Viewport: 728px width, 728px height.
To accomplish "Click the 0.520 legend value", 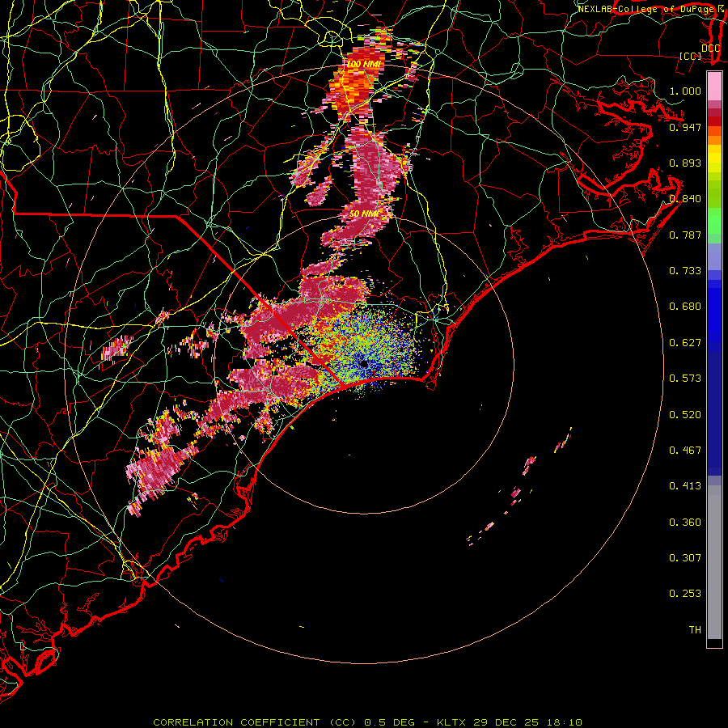I will click(x=685, y=415).
